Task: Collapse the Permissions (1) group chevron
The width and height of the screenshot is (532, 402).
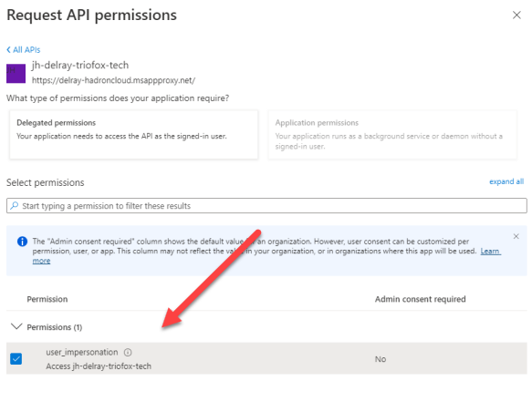Action: point(16,326)
